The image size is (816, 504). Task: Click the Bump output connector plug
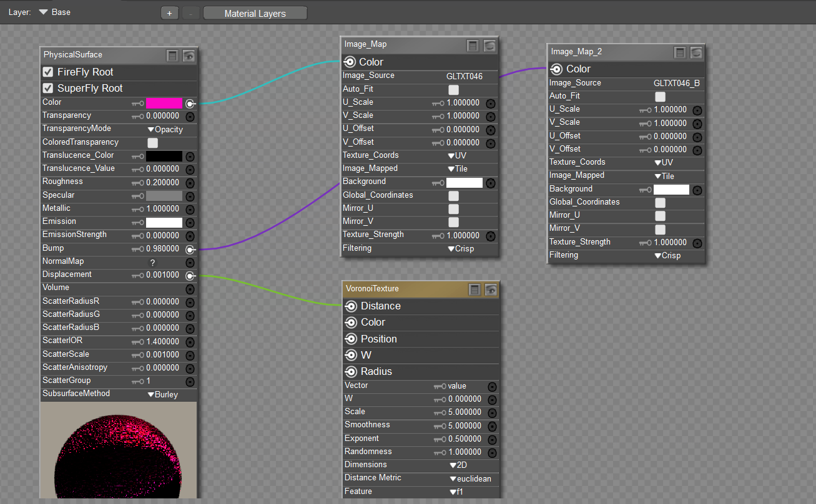[x=190, y=250]
